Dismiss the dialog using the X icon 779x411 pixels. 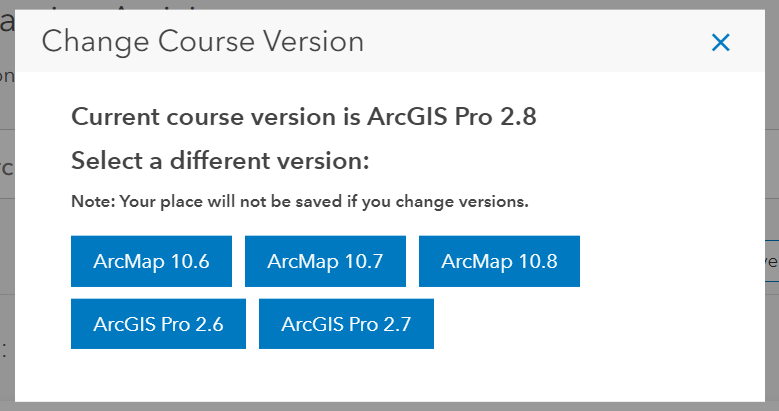click(x=720, y=42)
